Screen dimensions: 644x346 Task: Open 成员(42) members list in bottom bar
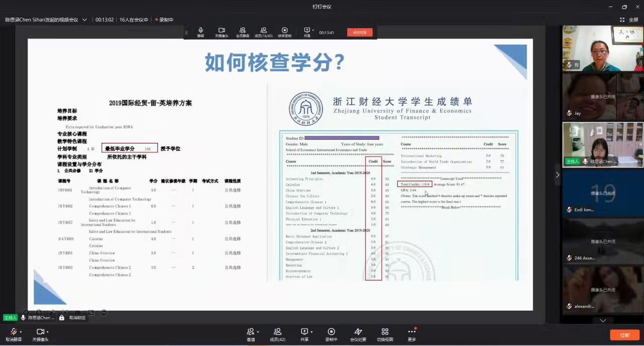[277, 332]
